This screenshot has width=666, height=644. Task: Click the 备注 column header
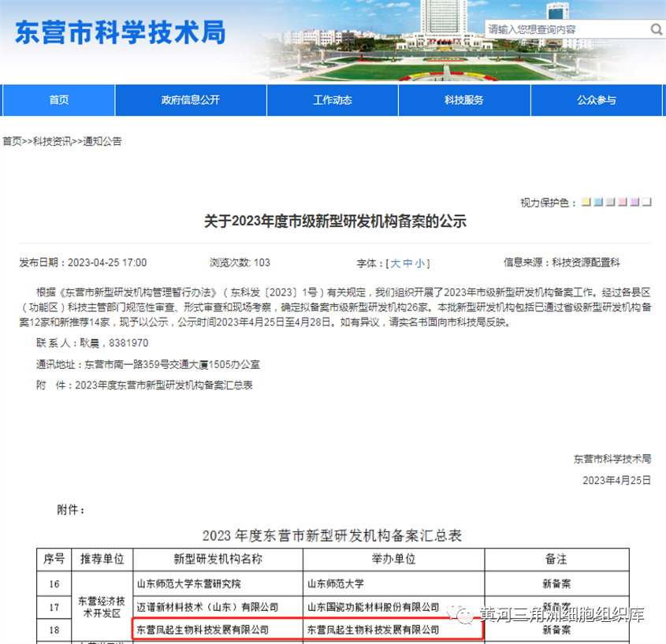click(556, 559)
